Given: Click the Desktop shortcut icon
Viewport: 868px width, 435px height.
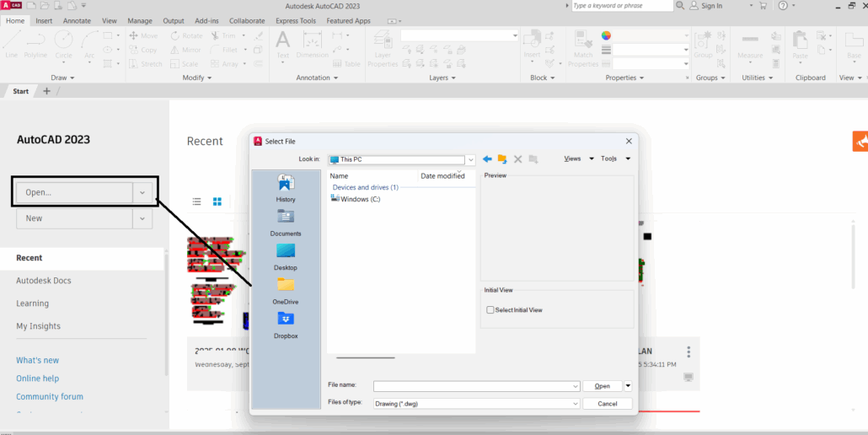Looking at the screenshot, I should click(x=286, y=255).
